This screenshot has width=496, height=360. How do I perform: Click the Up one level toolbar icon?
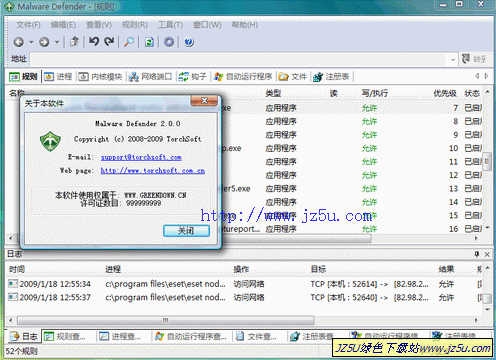pyautogui.click(x=74, y=42)
